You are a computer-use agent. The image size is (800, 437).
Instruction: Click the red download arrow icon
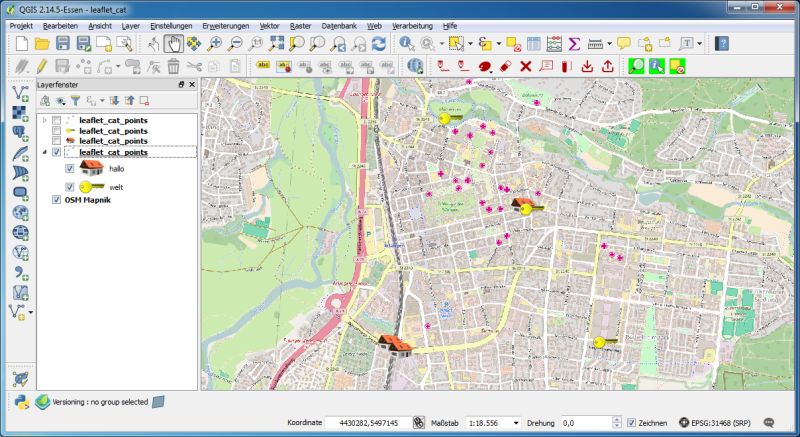click(587, 66)
